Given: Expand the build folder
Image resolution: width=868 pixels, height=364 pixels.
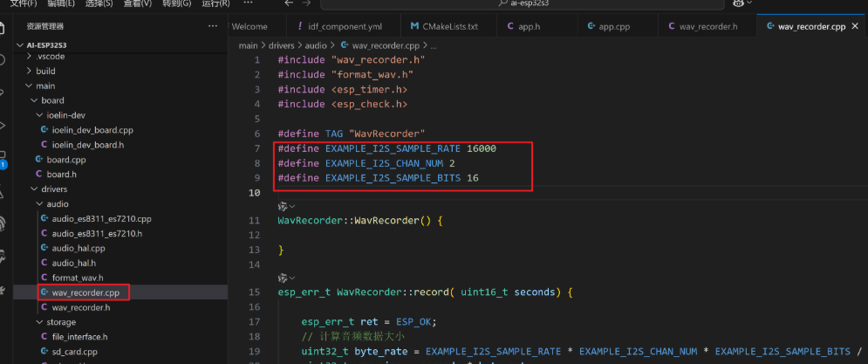Looking at the screenshot, I should 30,71.
